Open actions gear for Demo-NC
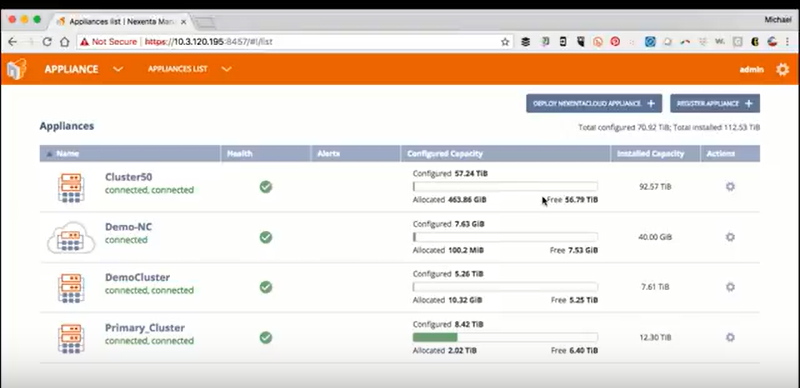The width and height of the screenshot is (800, 388). (730, 237)
